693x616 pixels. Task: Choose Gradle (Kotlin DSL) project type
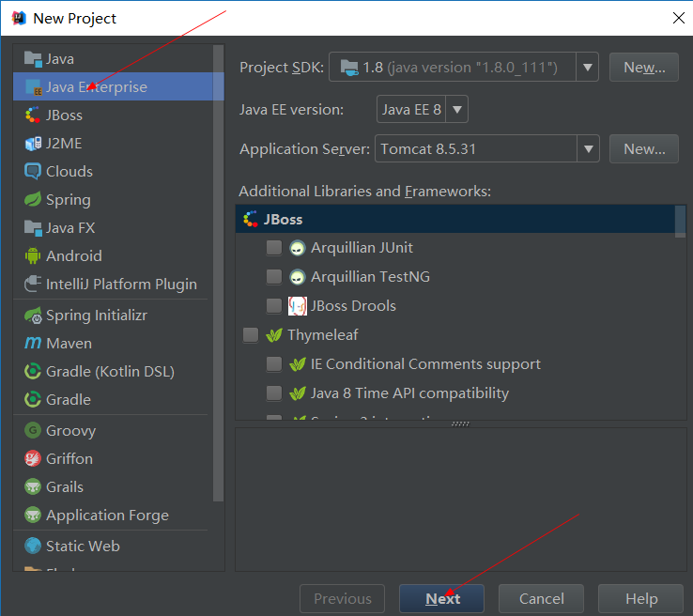coord(110,372)
